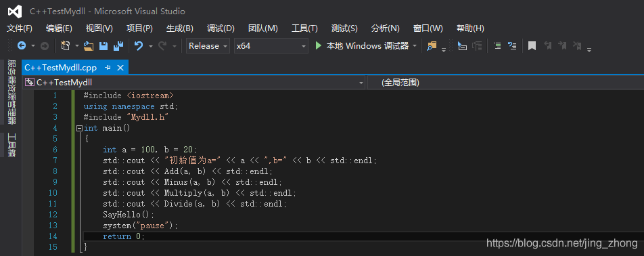The image size is (644, 256).
Task: Click line number 7 in the gutter
Action: click(55, 161)
